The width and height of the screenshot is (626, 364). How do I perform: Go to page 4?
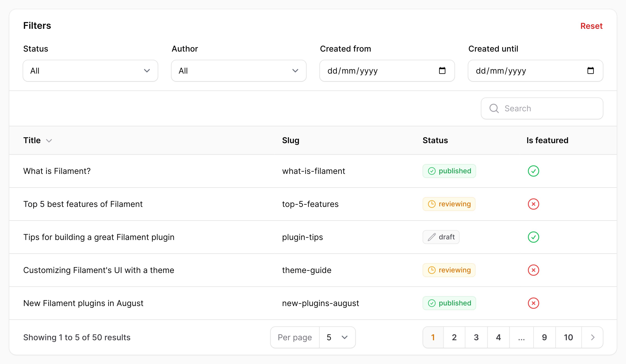tap(498, 337)
